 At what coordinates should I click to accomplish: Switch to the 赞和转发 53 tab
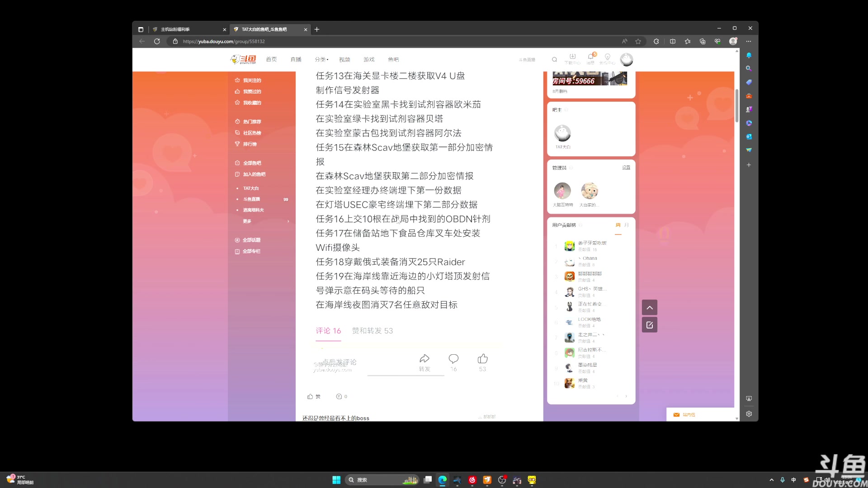372,330
